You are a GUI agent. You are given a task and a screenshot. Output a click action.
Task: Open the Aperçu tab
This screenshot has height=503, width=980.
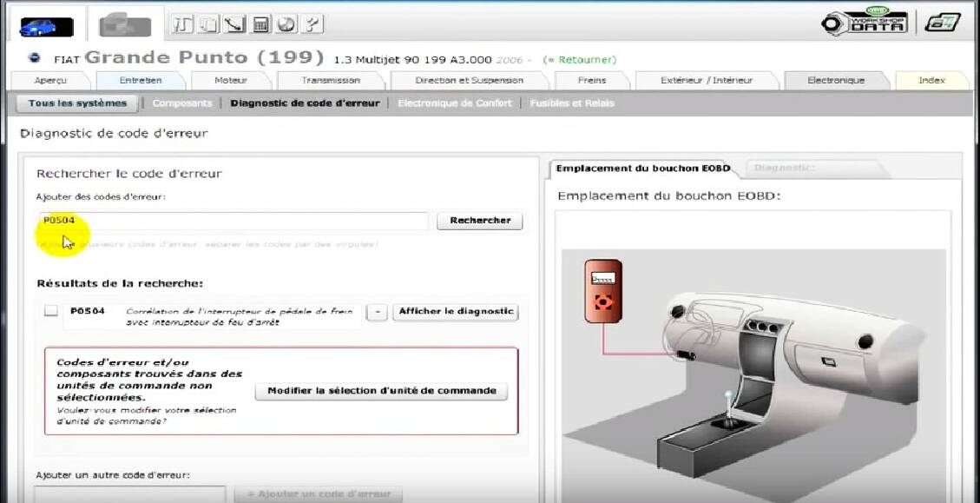click(x=51, y=81)
